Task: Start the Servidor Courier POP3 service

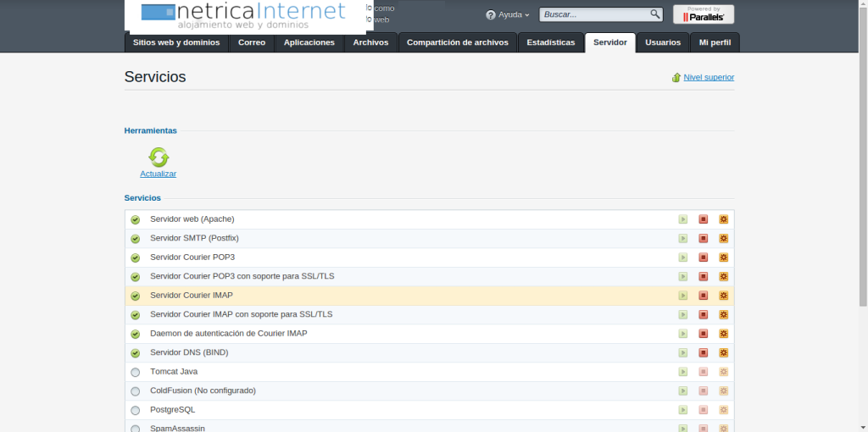Action: pyautogui.click(x=682, y=258)
